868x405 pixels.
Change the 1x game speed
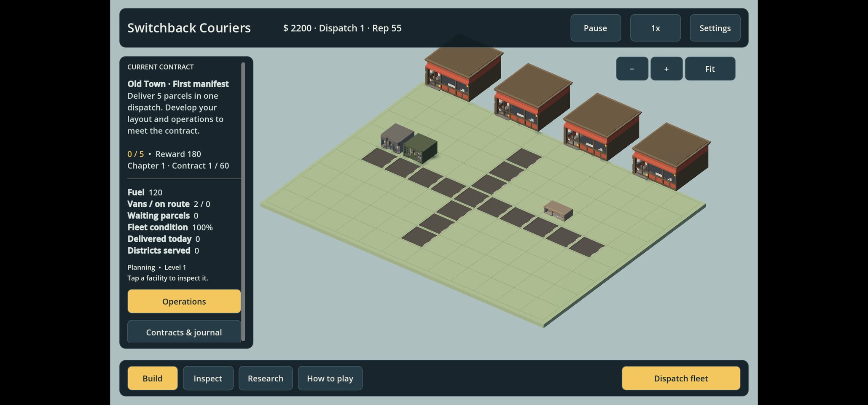click(655, 28)
